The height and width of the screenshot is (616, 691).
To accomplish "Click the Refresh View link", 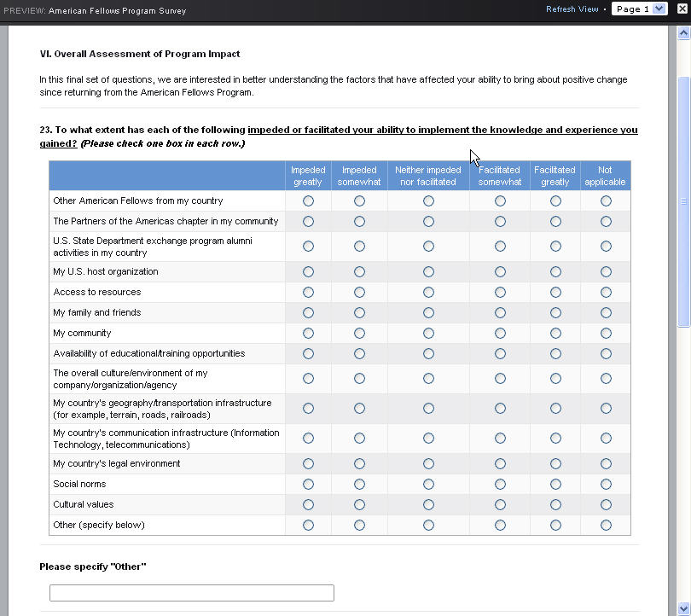I will (572, 9).
